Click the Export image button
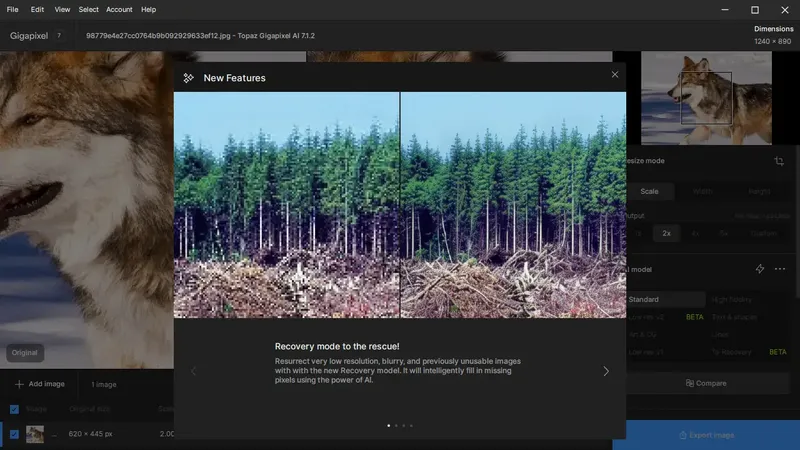This screenshot has width=800, height=450. click(706, 435)
